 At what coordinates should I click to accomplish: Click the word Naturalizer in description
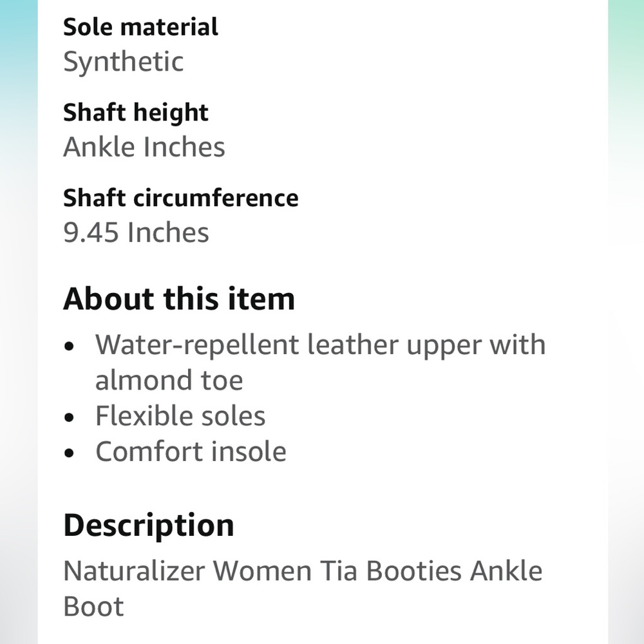click(x=135, y=571)
